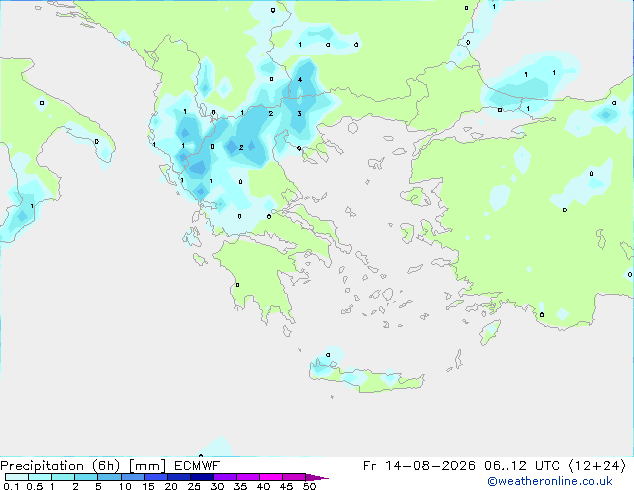634x490 pixels.
Task: Click the legend value label "25"
Action: pyautogui.click(x=194, y=486)
